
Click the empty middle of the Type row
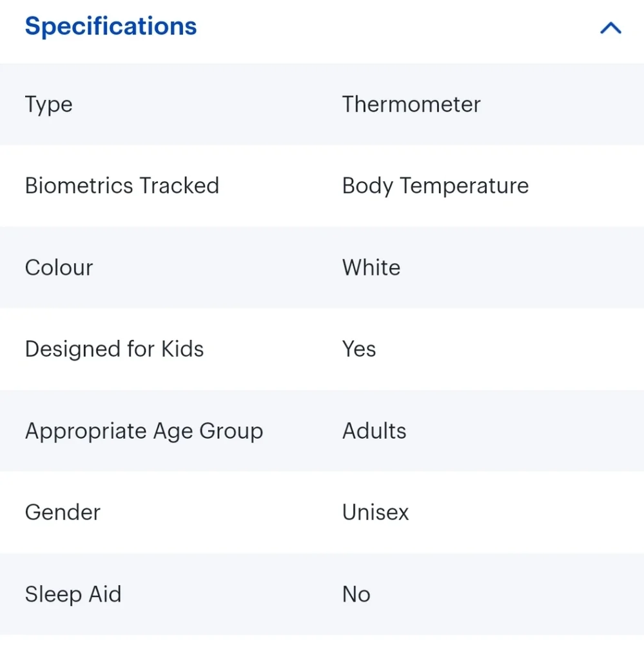[206, 104]
